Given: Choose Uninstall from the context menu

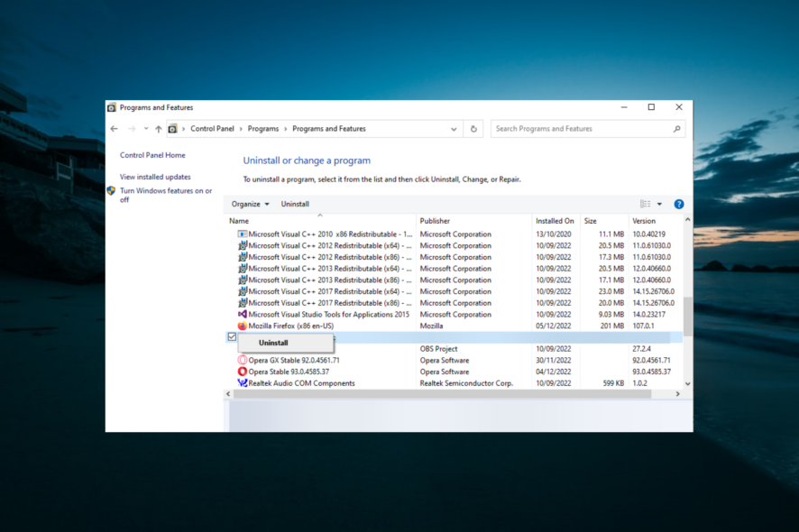Looking at the screenshot, I should tap(273, 344).
